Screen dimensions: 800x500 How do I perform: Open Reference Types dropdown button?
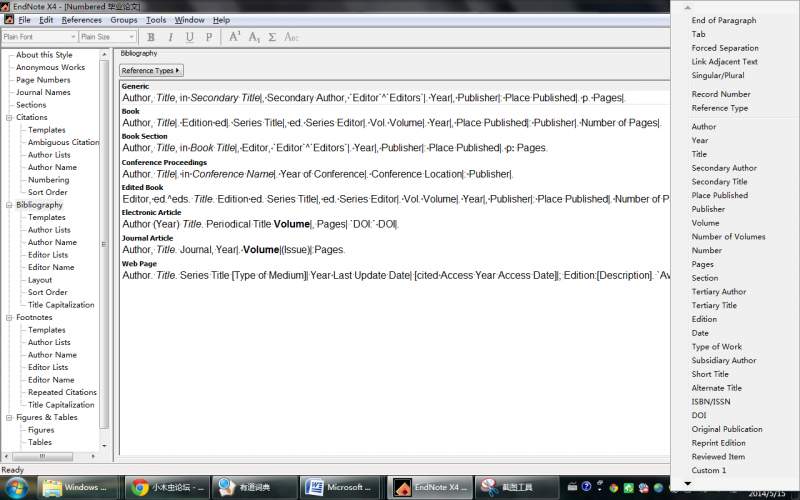(x=151, y=70)
